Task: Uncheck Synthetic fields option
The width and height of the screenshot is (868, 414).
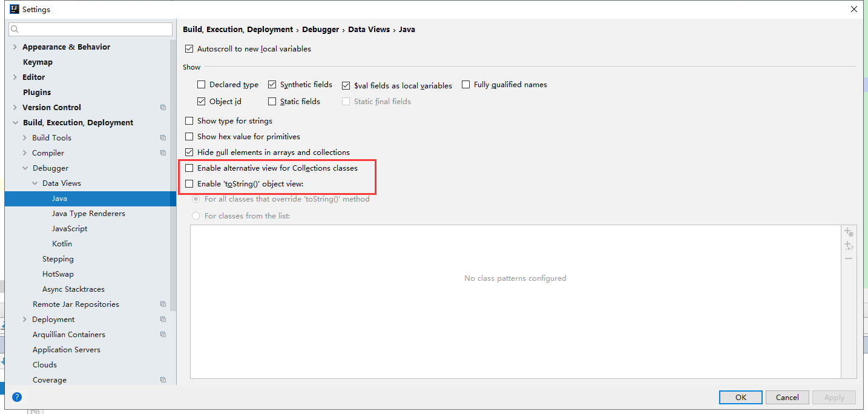Action: point(272,85)
